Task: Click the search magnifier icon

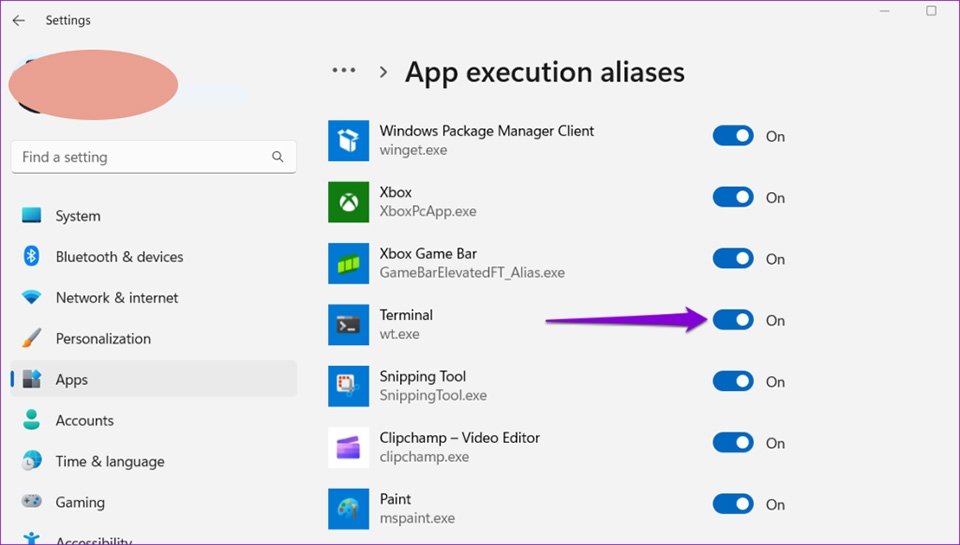Action: [x=277, y=157]
